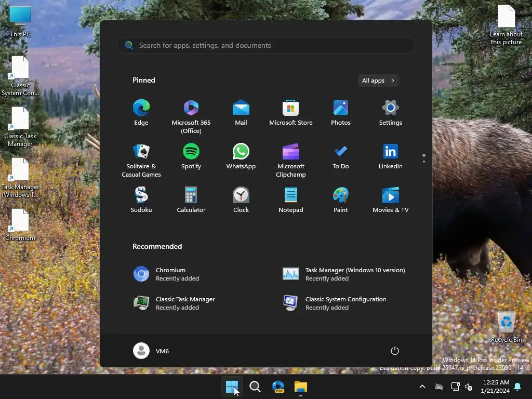Expand the All apps list
Image resolution: width=532 pixels, height=399 pixels.
click(378, 81)
